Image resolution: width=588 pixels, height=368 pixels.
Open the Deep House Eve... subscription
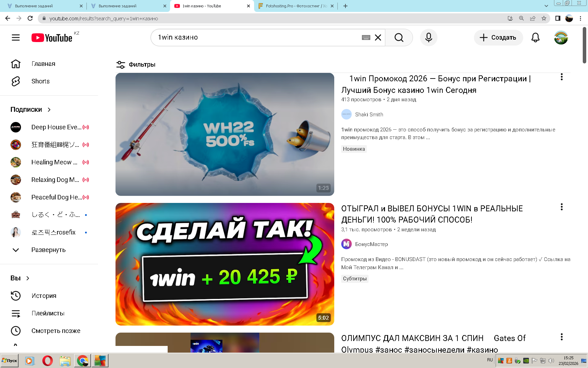click(x=50, y=127)
